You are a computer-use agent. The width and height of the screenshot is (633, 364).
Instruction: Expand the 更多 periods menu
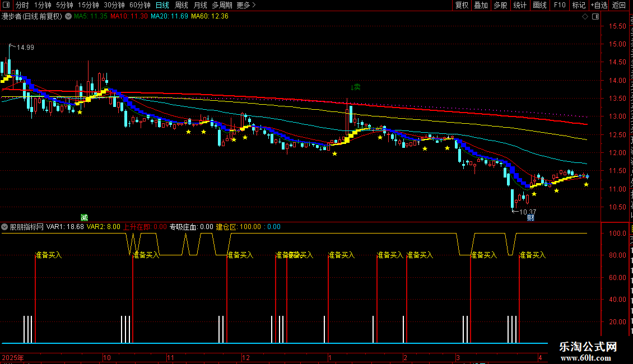tap(246, 5)
